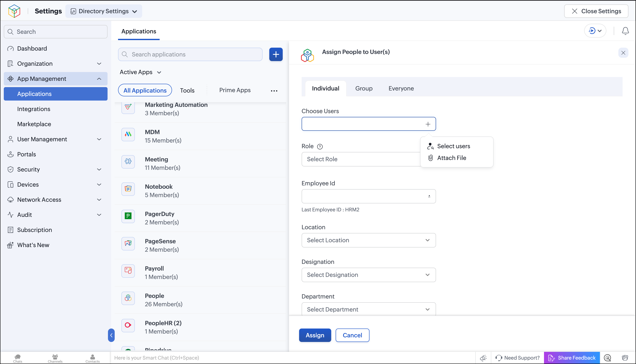Open the People app icon in list

[128, 298]
